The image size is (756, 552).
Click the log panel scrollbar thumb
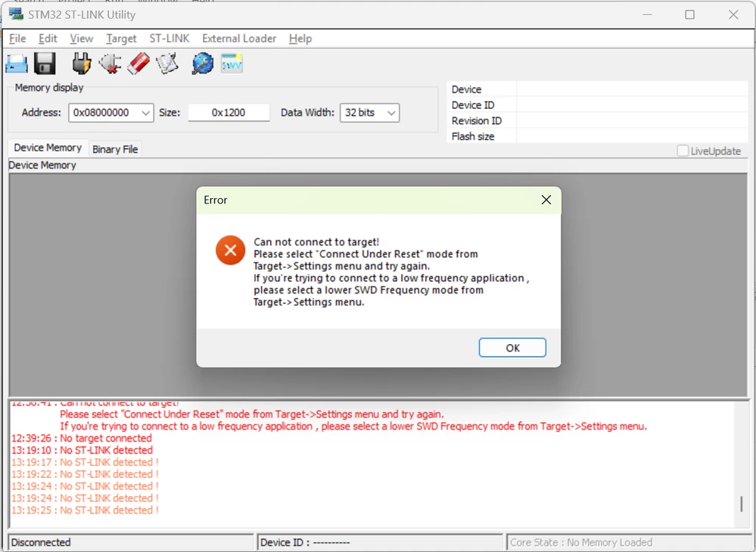click(741, 504)
